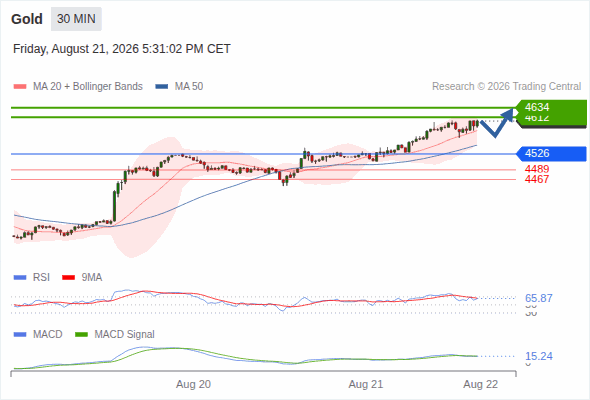Click the Research Trading Central copyright text

pos(506,87)
